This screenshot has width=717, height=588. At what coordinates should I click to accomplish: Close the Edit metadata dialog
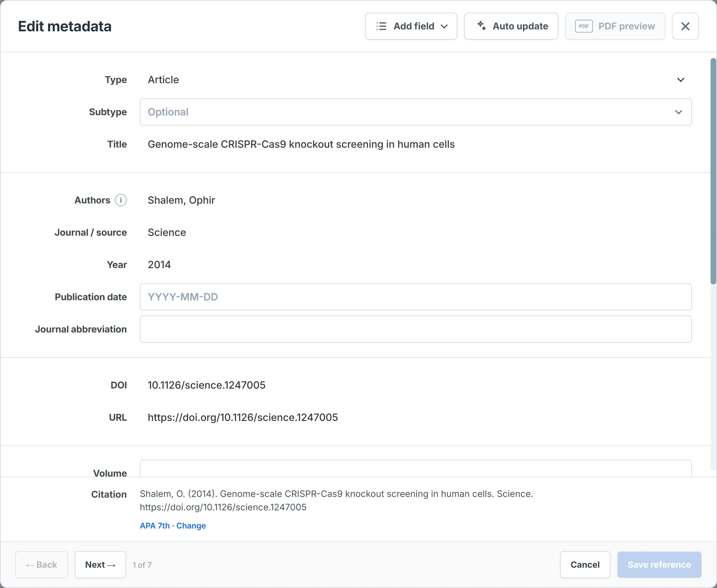pyautogui.click(x=685, y=26)
